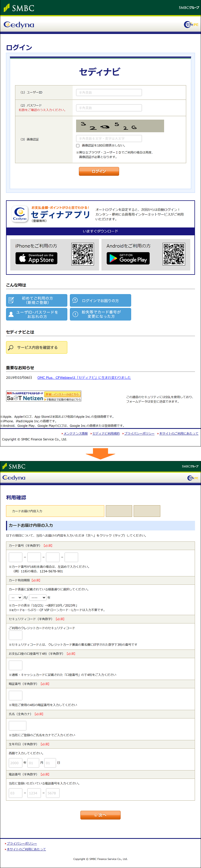Click the Cedyna logo below top header
Screen dimensions: 201x868
(x=19, y=25)
